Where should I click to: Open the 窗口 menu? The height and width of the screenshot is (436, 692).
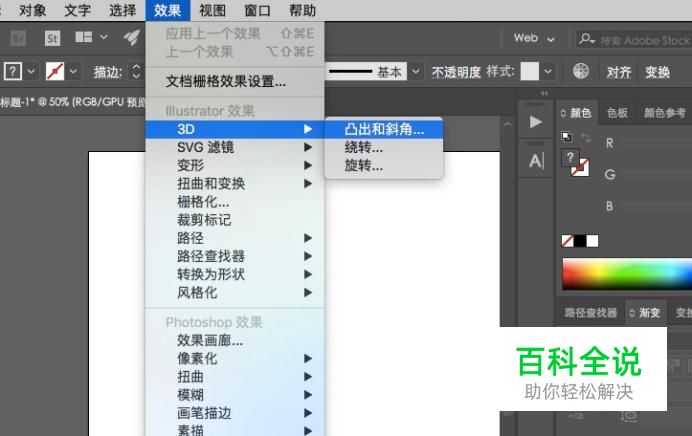[258, 10]
